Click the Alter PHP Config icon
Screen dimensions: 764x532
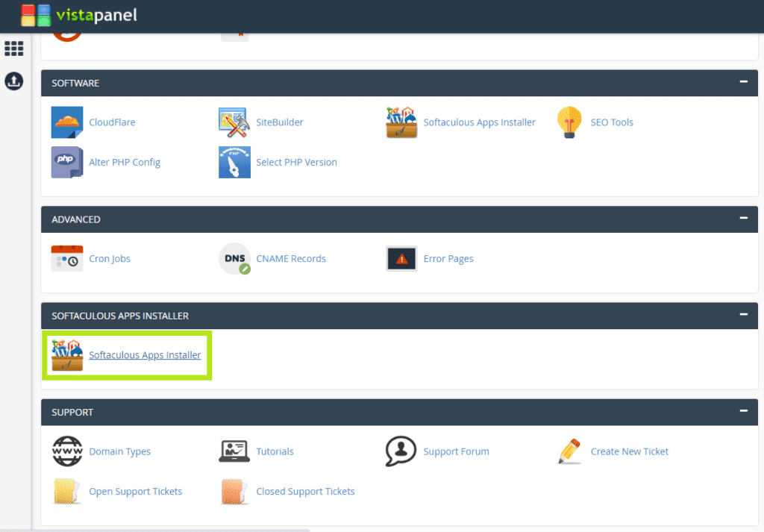66,162
